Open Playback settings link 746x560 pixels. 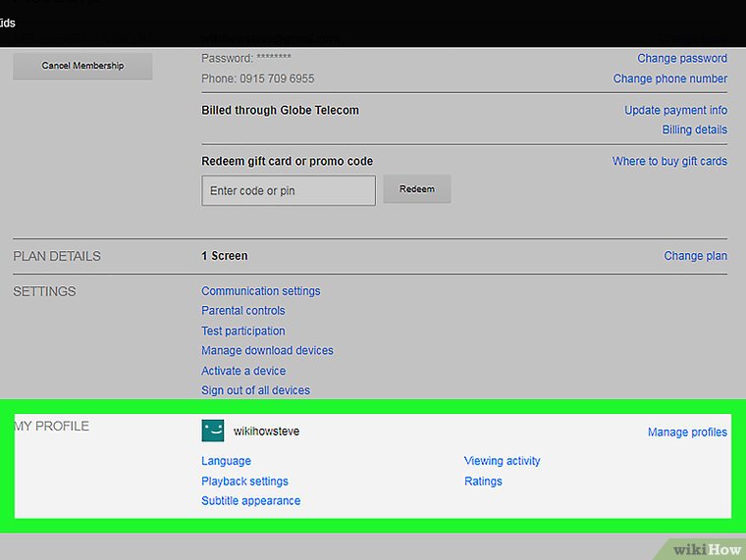244,482
